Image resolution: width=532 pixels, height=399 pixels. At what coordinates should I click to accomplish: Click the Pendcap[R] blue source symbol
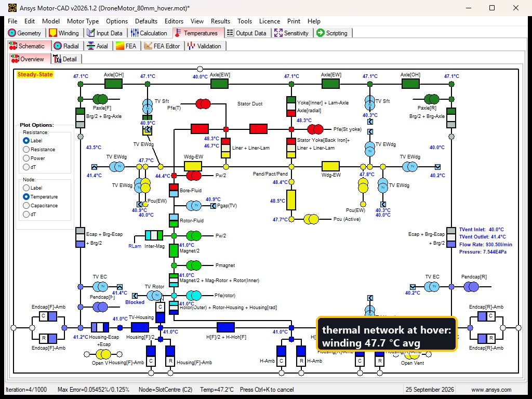point(471,287)
